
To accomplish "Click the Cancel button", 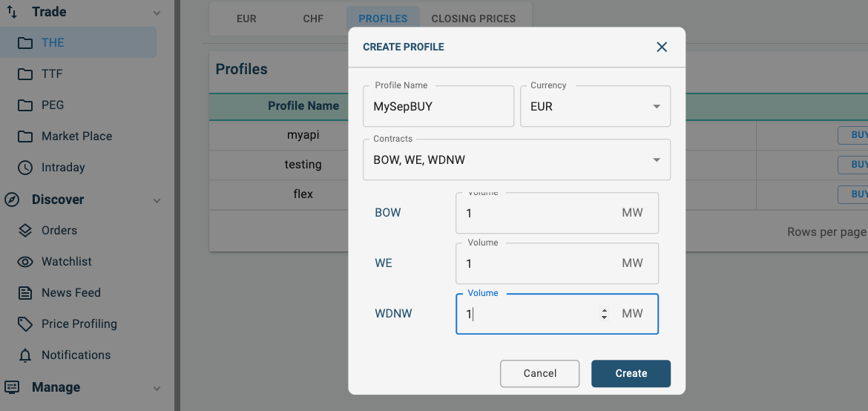I will point(539,374).
